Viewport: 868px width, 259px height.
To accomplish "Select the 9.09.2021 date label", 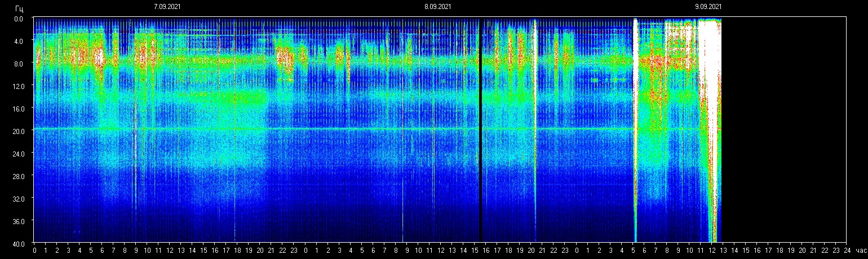I will click(708, 7).
